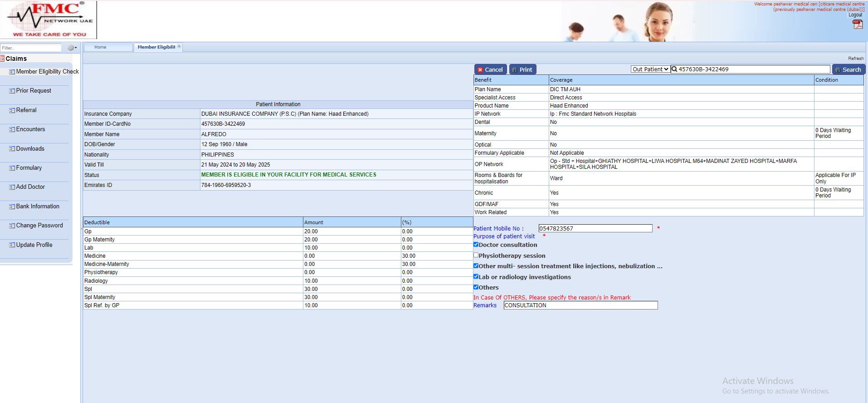Open the Encounters sidebar item

(x=30, y=129)
